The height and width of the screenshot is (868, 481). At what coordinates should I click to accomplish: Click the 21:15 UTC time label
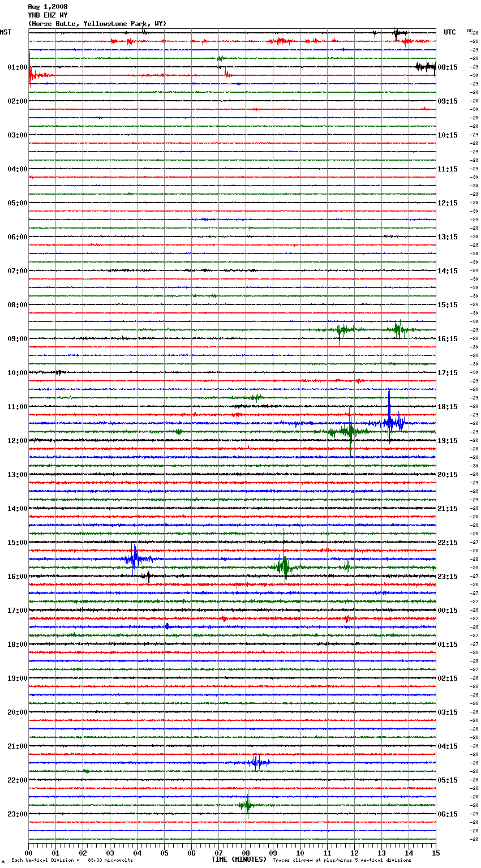click(x=448, y=509)
